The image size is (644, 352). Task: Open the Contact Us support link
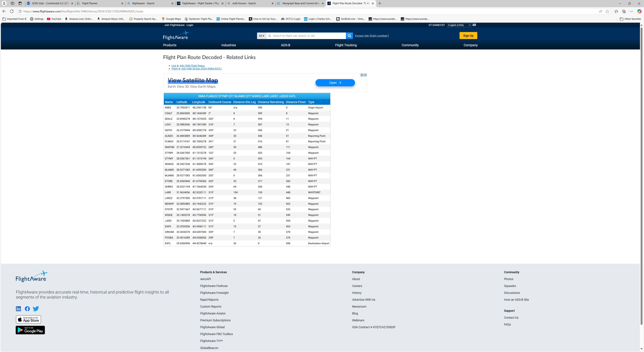pyautogui.click(x=511, y=318)
